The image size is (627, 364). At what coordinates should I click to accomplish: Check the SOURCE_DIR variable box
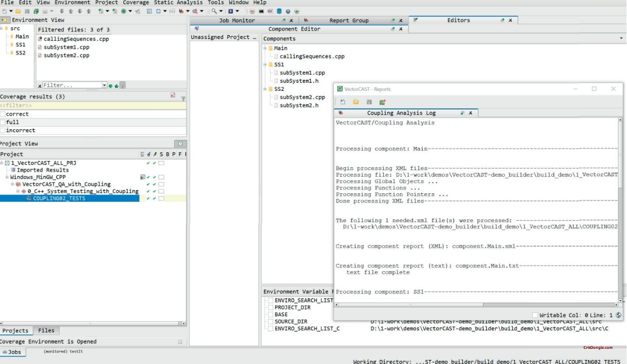270,322
